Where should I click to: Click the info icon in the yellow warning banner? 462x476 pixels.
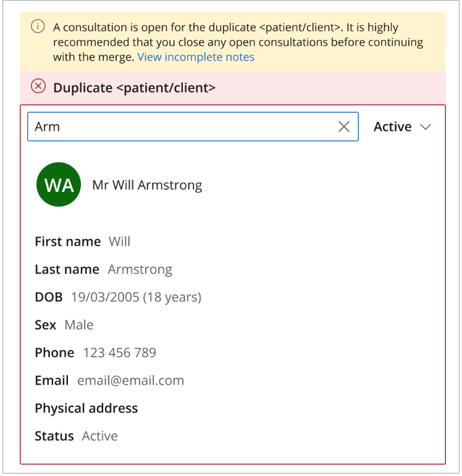[x=38, y=27]
